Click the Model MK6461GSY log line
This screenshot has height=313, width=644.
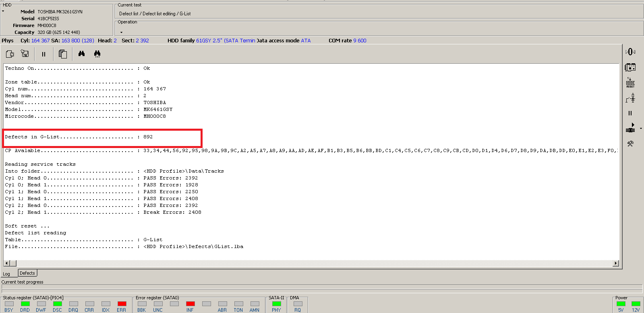coord(89,110)
